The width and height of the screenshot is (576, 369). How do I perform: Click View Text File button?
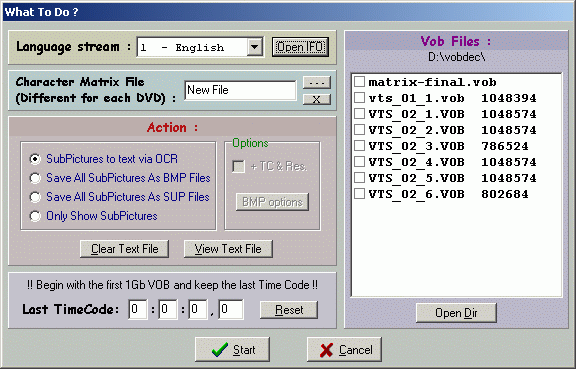click(x=228, y=249)
